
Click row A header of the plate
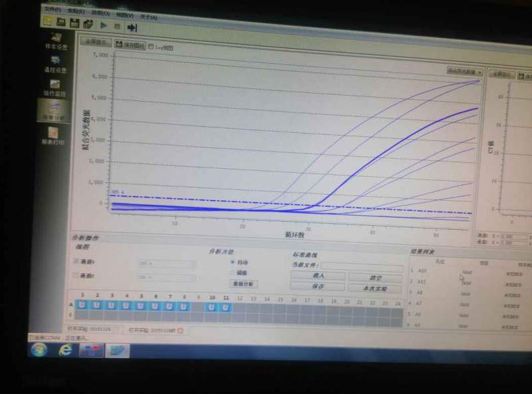pos(71,304)
